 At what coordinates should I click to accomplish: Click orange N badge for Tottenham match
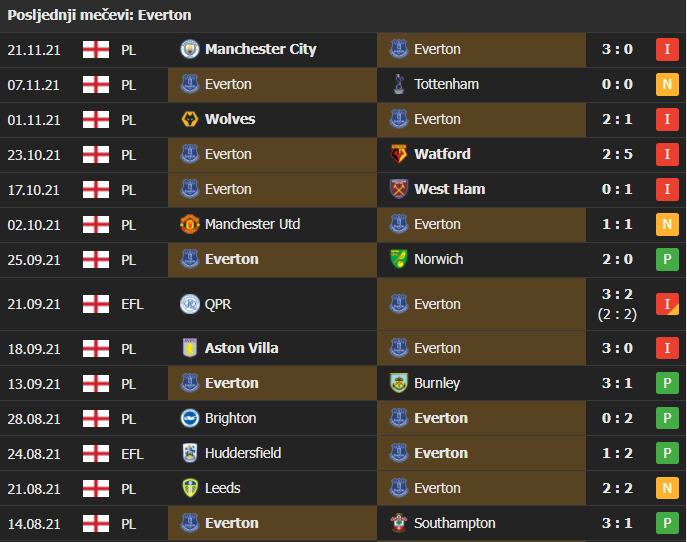667,84
